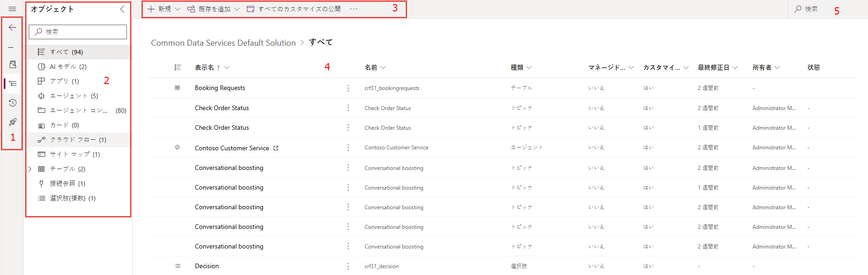This screenshot has height=275, width=868.
Task: Click the table icon beside Booking Requests
Action: (x=178, y=88)
